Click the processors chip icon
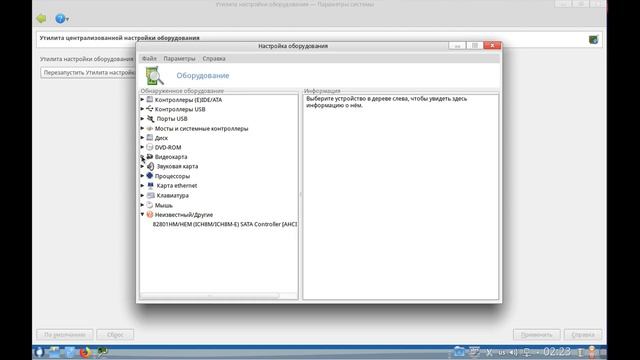This screenshot has width=640, height=360. tap(150, 176)
